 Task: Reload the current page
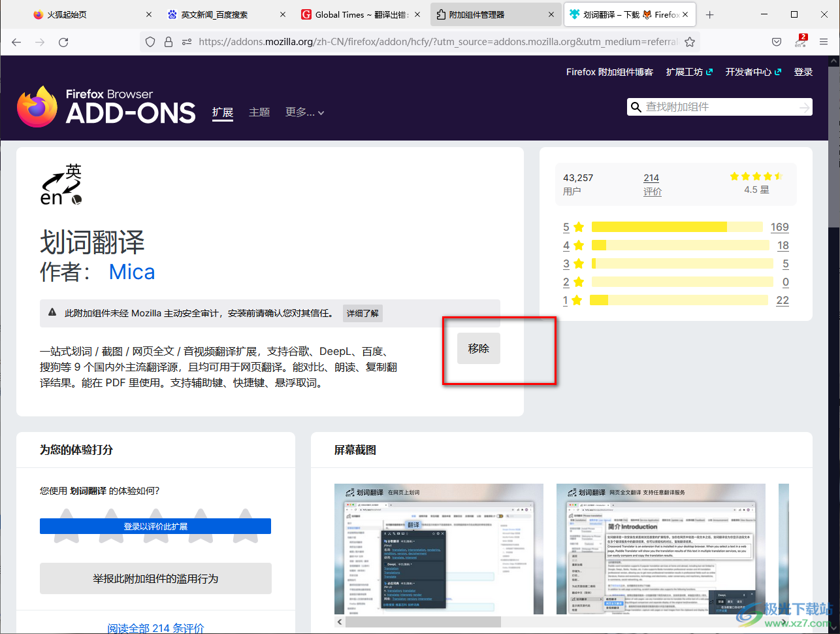pyautogui.click(x=63, y=42)
